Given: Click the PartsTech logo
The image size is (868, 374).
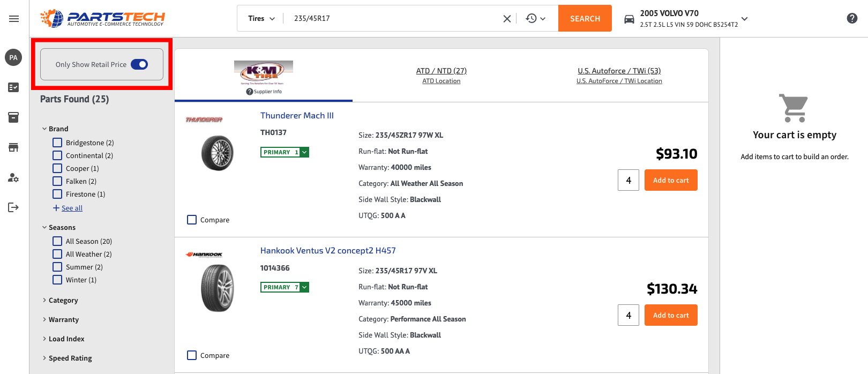Looking at the screenshot, I should pyautogui.click(x=102, y=18).
